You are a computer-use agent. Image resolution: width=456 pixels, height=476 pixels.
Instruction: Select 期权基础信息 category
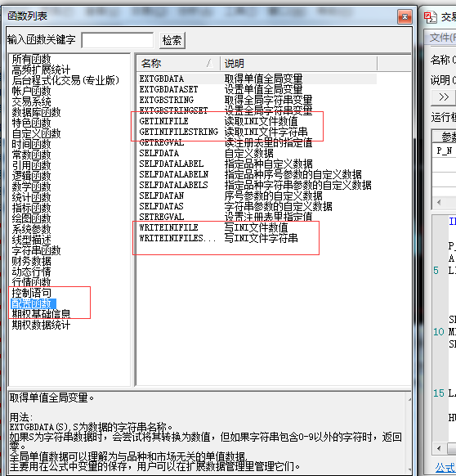coord(41,314)
